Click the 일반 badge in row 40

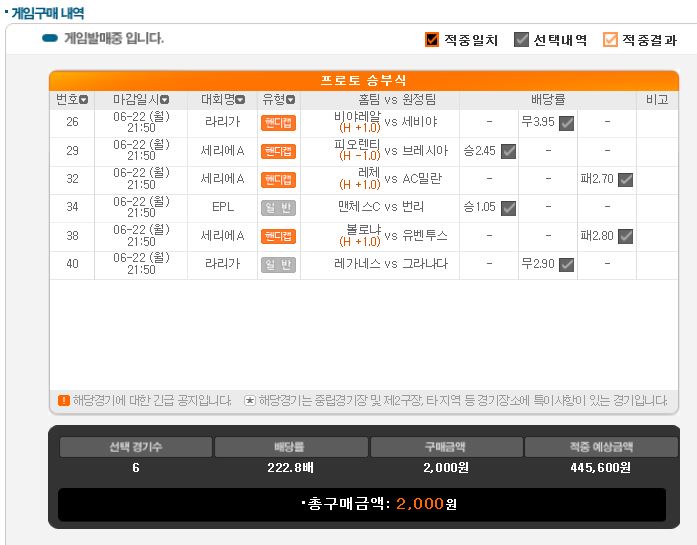(x=278, y=264)
